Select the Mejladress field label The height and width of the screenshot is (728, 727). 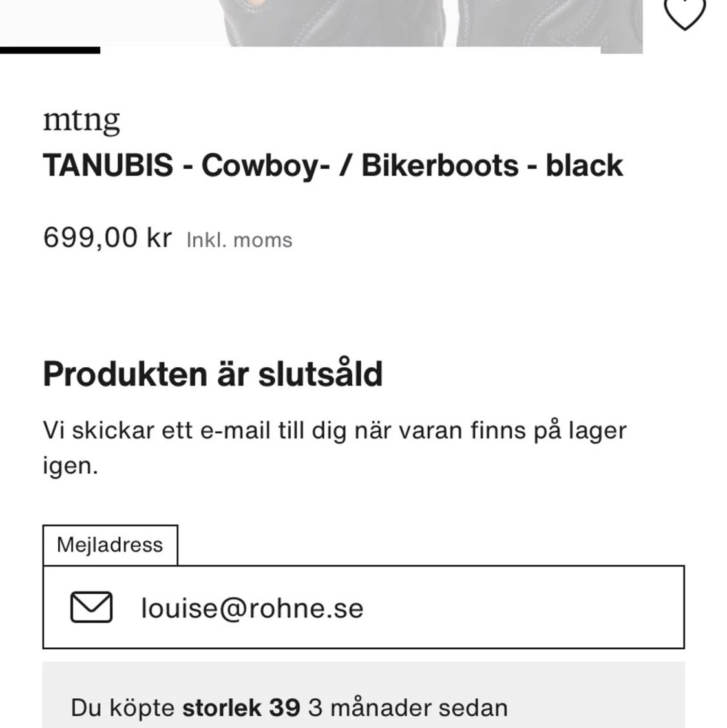[x=110, y=545]
